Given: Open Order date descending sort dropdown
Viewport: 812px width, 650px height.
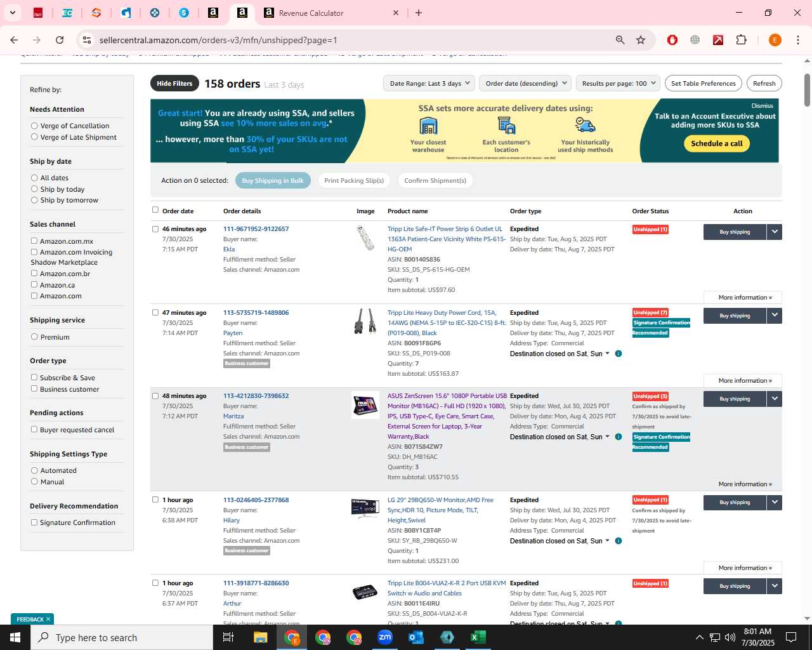Looking at the screenshot, I should (525, 83).
